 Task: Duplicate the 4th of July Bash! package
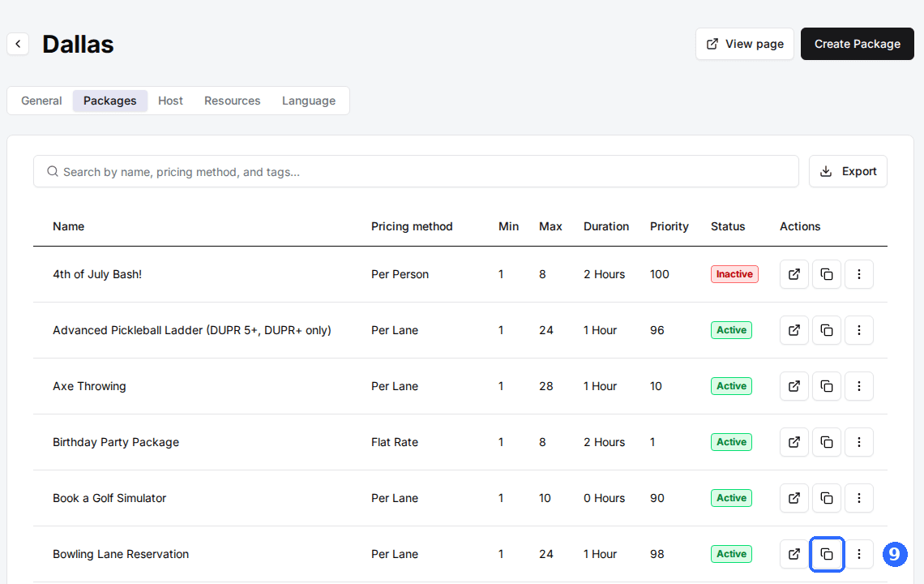826,274
